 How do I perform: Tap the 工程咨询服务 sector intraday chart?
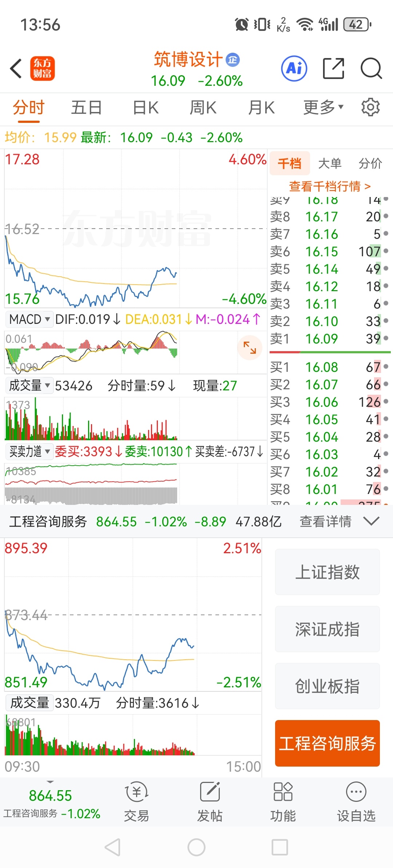(133, 614)
